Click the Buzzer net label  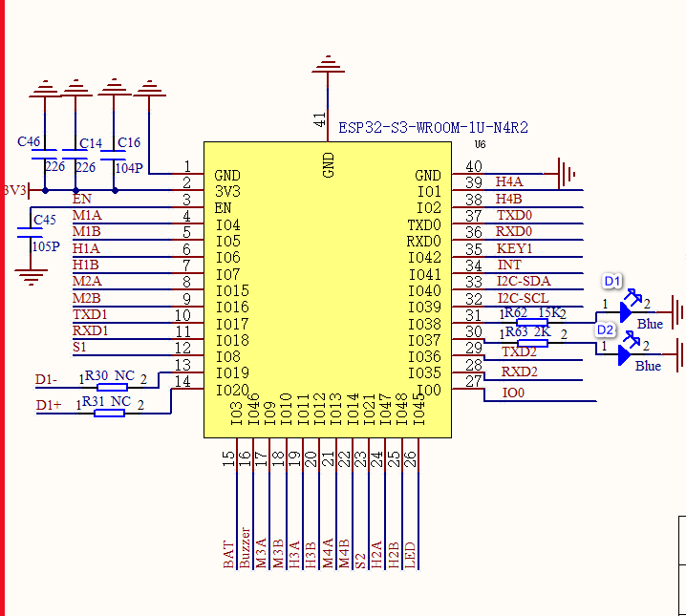pos(245,548)
